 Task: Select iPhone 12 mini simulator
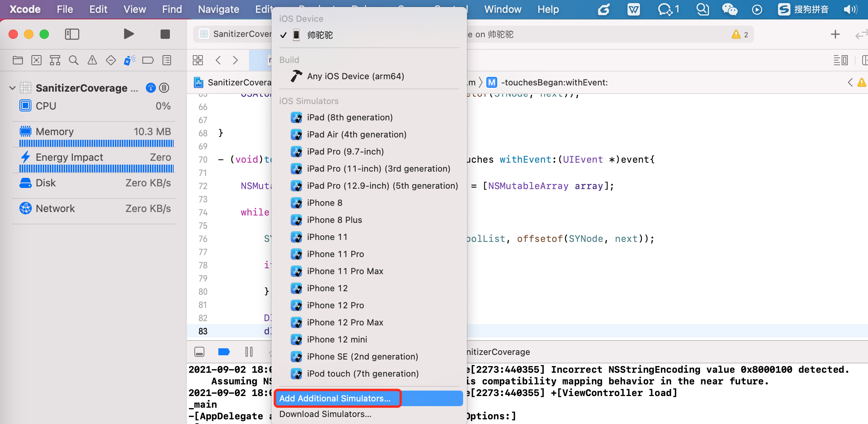point(369,339)
